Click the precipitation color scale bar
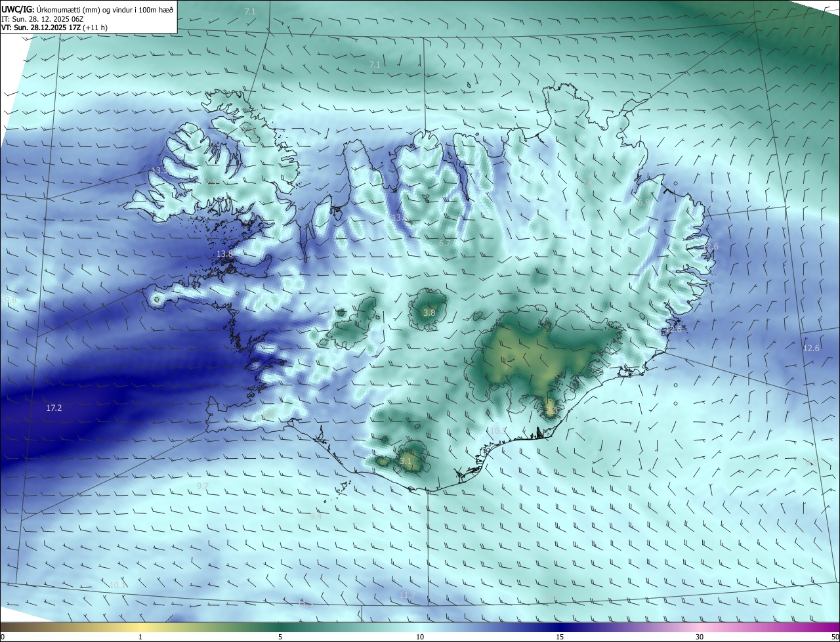This screenshot has width=840, height=642. tap(420, 628)
